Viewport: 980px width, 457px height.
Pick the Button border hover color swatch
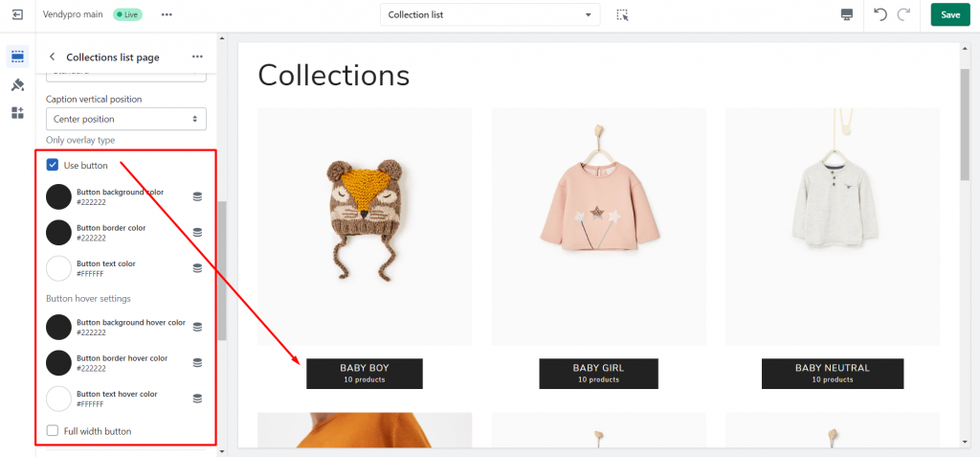coord(58,363)
